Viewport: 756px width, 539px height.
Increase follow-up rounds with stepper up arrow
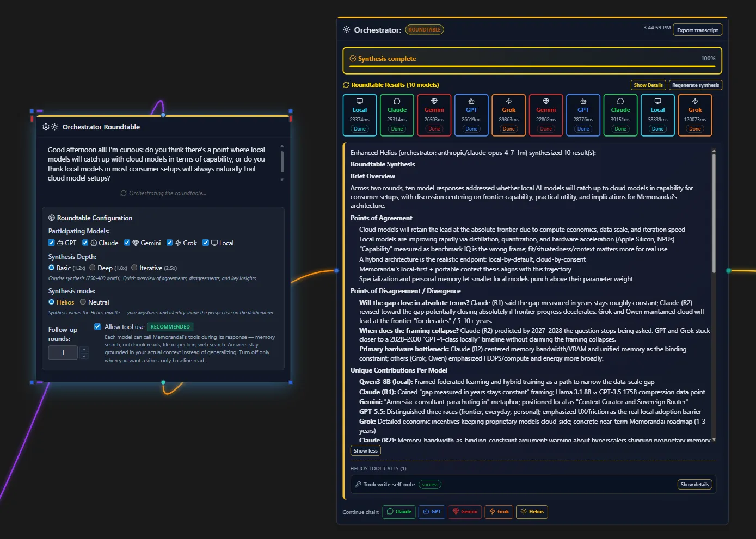(84, 350)
